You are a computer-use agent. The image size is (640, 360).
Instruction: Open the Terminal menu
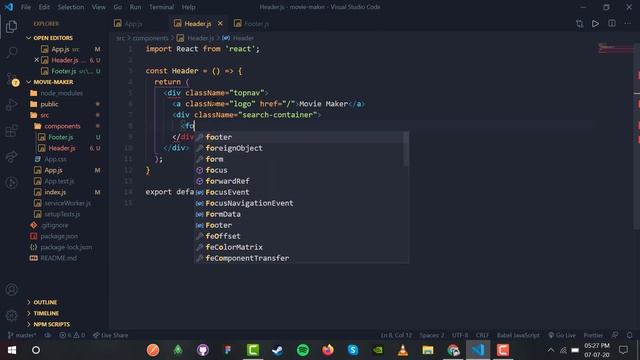click(161, 7)
